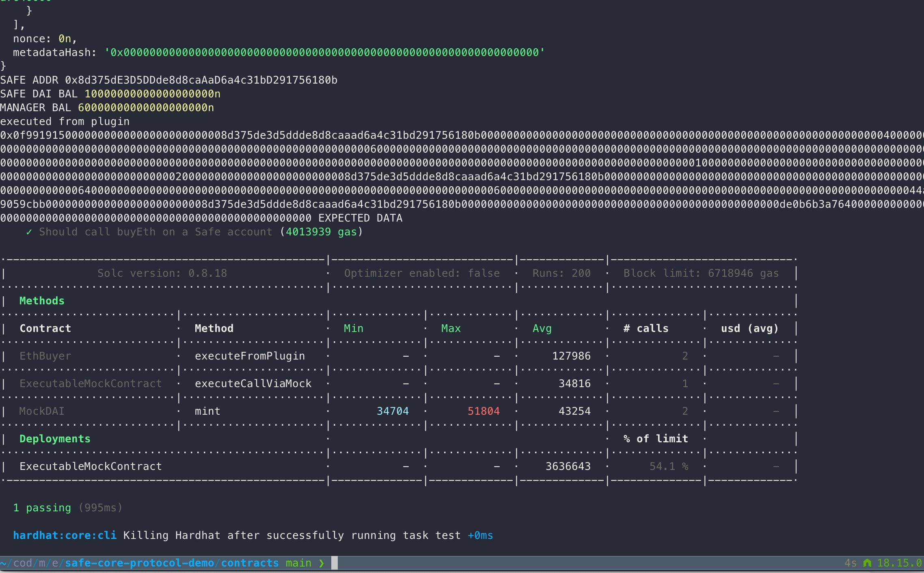
Task: Click the (995ms) duration text
Action: [100, 508]
